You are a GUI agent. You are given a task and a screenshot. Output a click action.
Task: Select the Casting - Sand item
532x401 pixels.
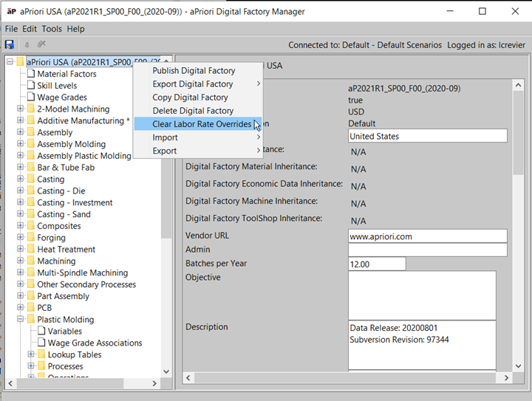point(64,214)
